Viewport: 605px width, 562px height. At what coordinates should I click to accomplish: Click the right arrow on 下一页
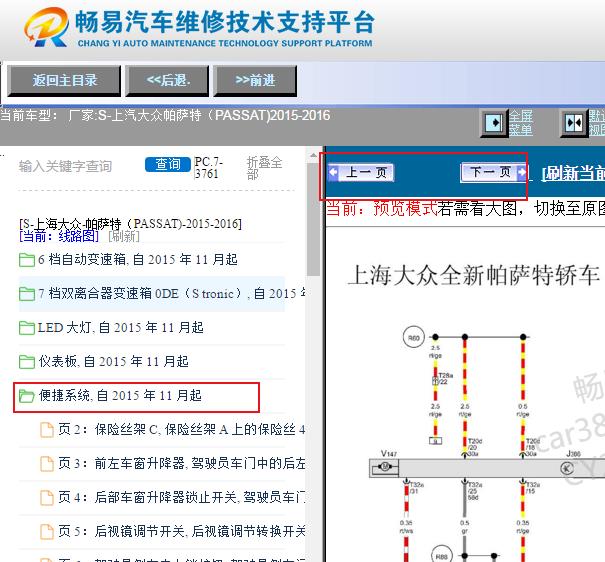click(522, 172)
